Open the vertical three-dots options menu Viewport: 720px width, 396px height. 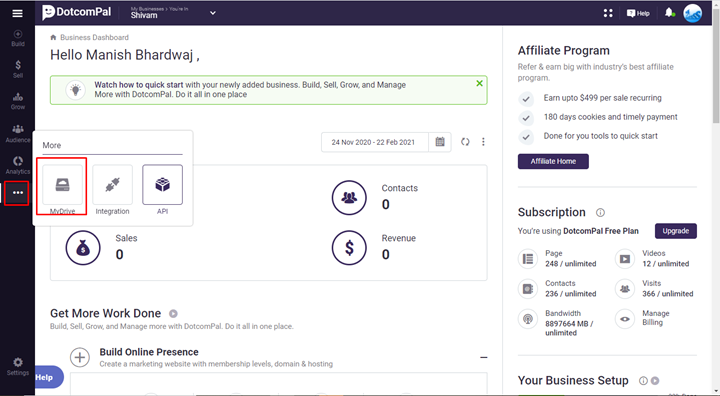[x=483, y=142]
